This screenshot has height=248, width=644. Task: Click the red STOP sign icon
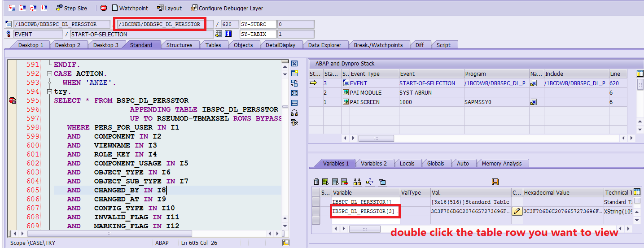pyautogui.click(x=104, y=8)
